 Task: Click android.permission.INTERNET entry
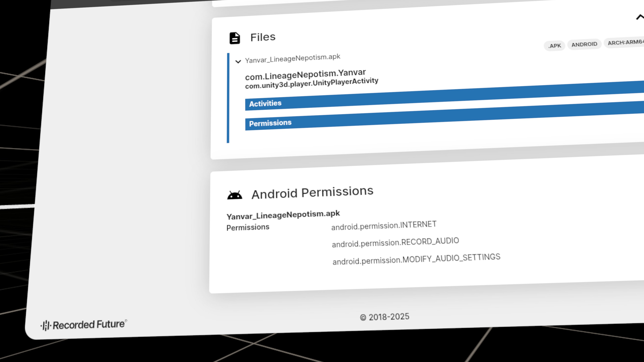(x=384, y=225)
